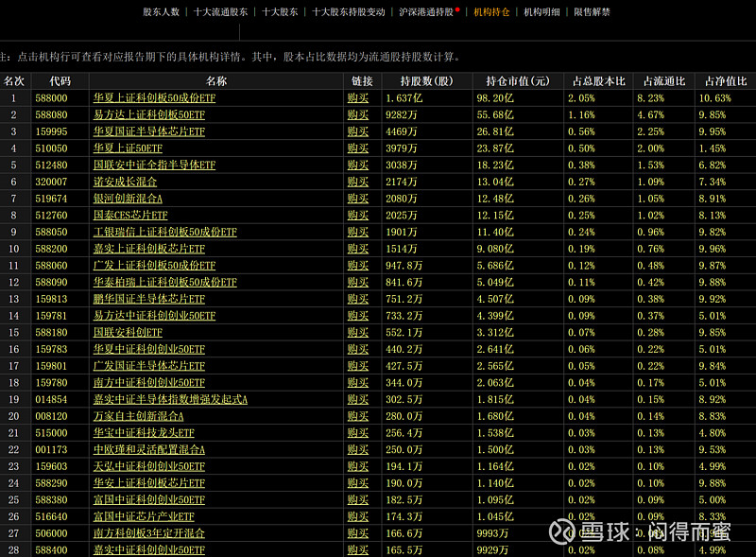Click the 代码 column header
The height and width of the screenshot is (557, 756).
(60, 81)
